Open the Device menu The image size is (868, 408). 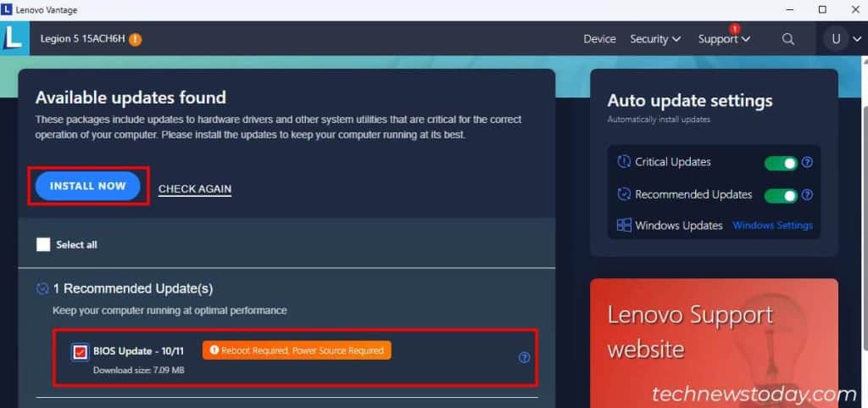point(599,39)
